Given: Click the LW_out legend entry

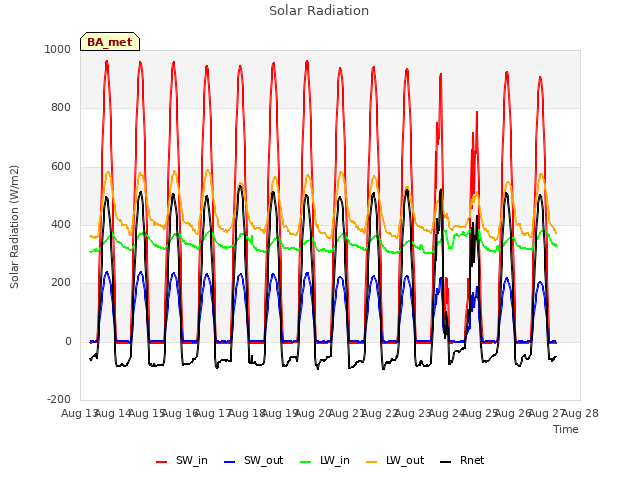Looking at the screenshot, I should [x=395, y=461].
